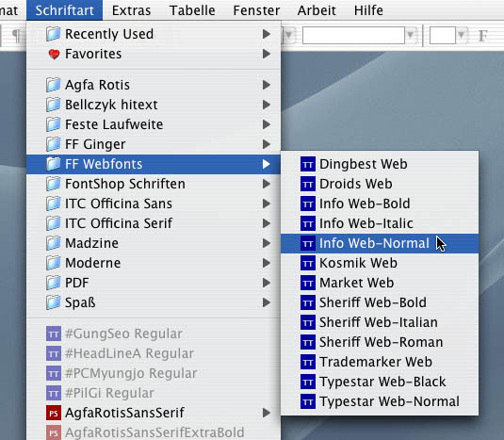
Task: Click the TrueType icon beside Kosmik Web
Action: point(308,263)
